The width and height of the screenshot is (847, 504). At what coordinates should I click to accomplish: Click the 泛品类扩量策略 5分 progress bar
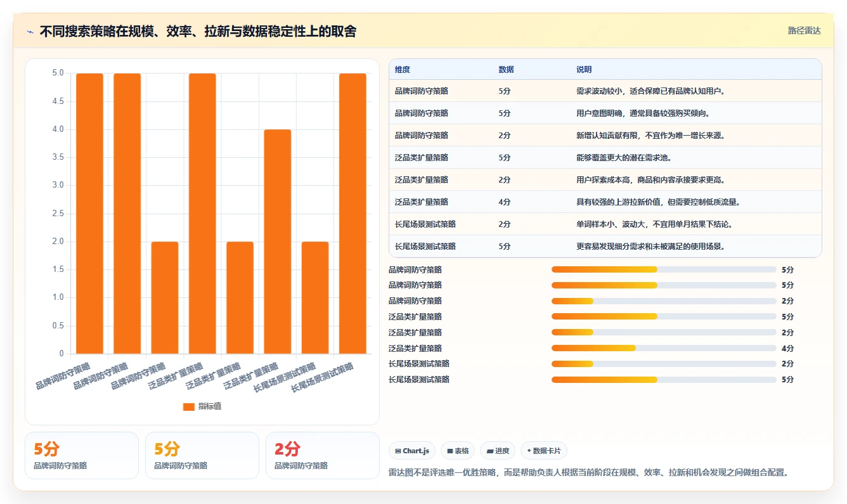tap(664, 317)
